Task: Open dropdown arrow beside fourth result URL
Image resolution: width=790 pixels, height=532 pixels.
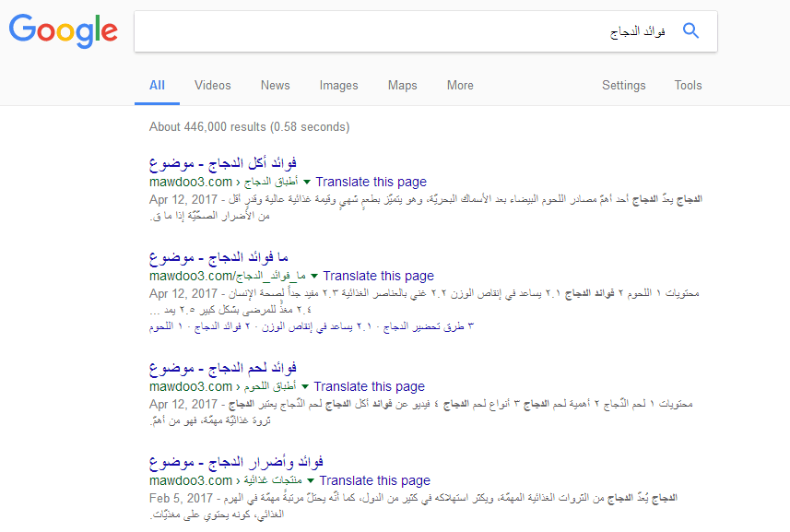Action: point(311,480)
